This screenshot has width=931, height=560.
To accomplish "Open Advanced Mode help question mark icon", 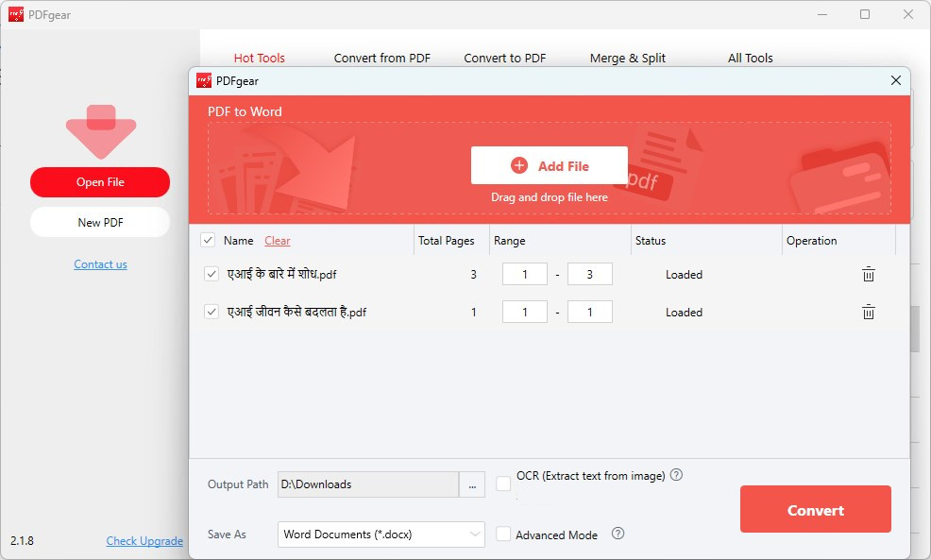I will (x=618, y=534).
